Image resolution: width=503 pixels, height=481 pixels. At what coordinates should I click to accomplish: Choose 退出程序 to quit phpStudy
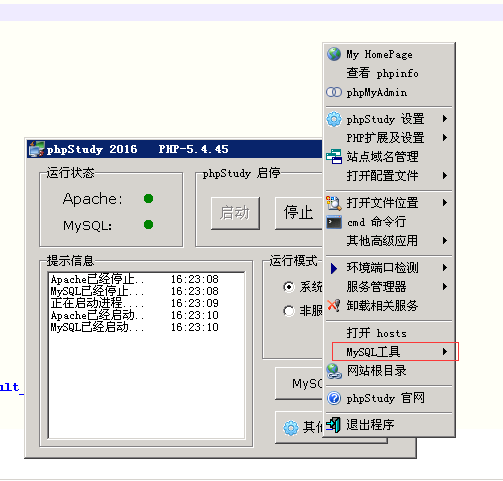coord(389,425)
